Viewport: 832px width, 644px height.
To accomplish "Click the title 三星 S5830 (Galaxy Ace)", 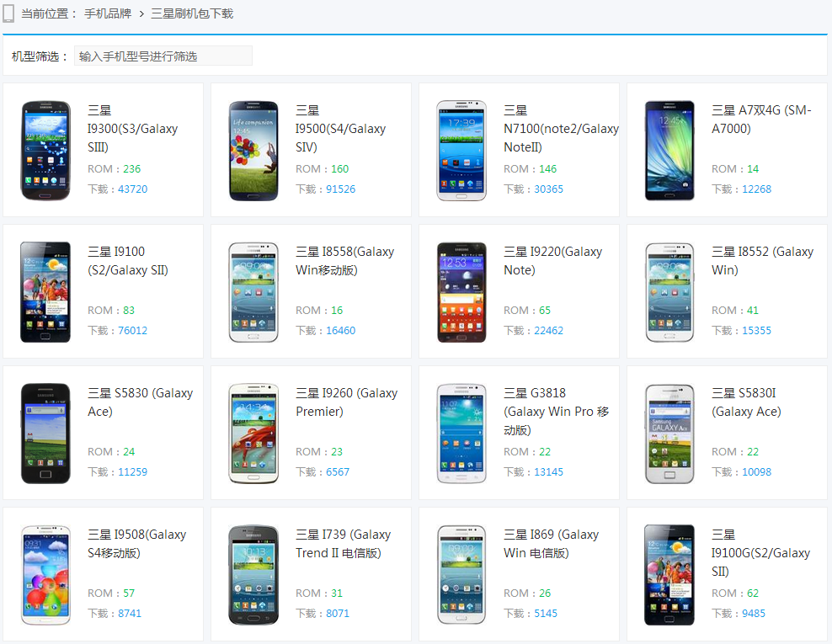I will tap(140, 402).
